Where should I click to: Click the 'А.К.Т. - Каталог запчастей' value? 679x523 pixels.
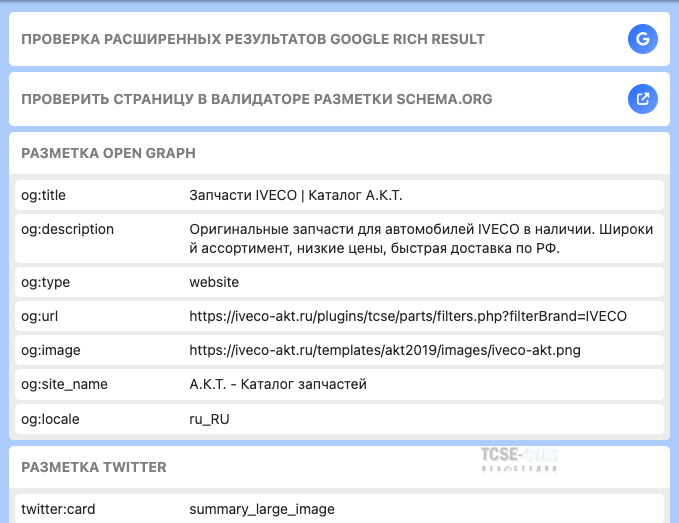click(x=278, y=384)
